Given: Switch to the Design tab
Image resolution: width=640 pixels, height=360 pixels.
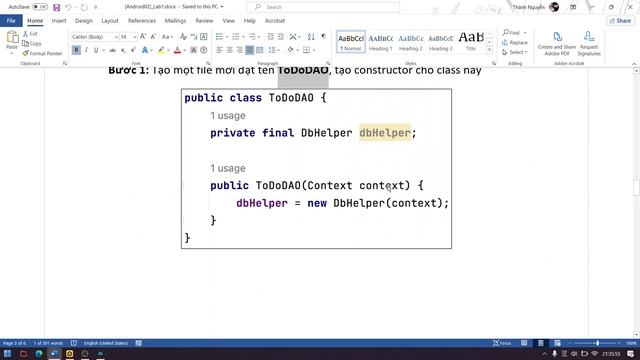Looking at the screenshot, I should pyautogui.click(x=84, y=20).
